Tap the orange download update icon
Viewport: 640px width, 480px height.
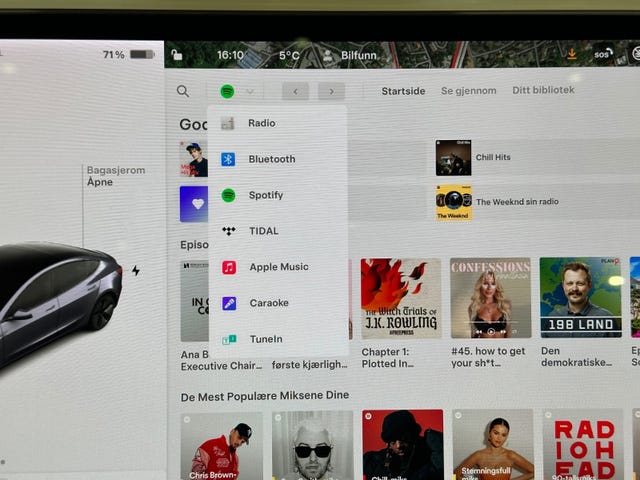coord(572,54)
